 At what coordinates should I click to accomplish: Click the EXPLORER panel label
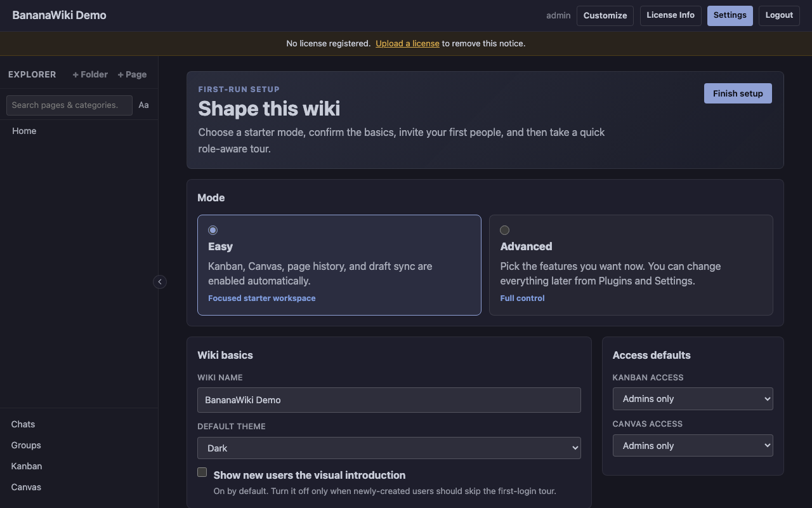coord(32,74)
